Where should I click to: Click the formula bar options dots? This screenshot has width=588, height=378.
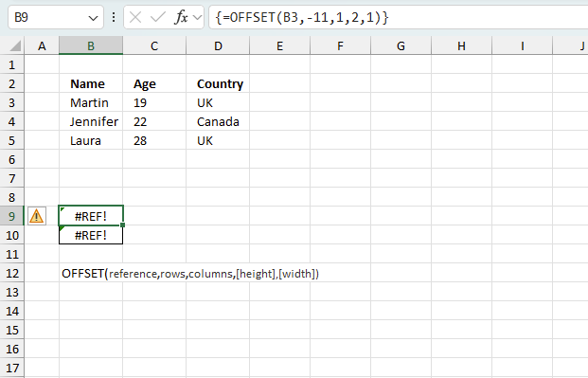pyautogui.click(x=114, y=17)
